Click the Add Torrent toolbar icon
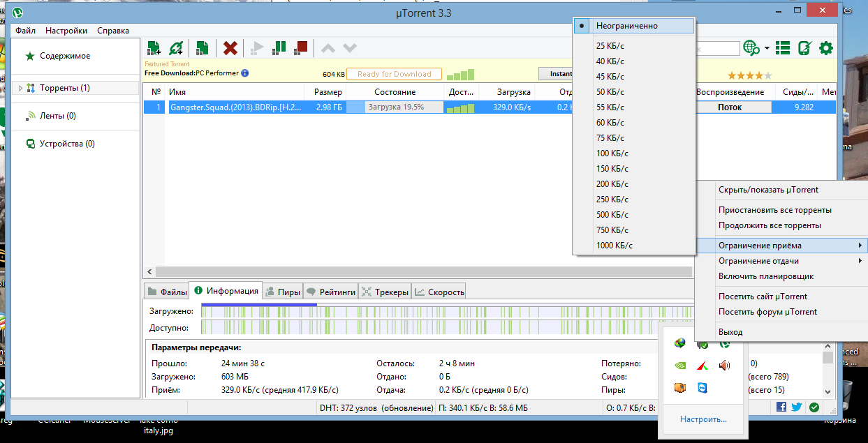868x443 pixels. coord(154,48)
